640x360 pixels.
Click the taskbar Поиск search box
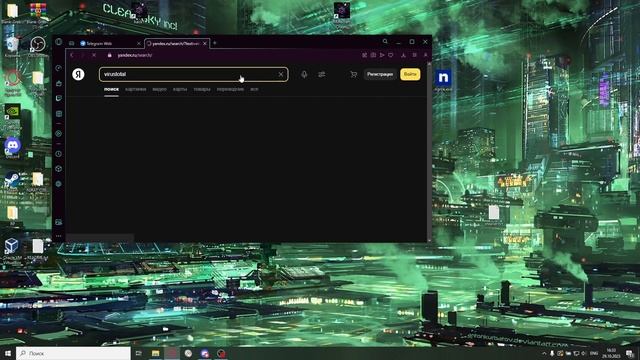click(x=73, y=353)
